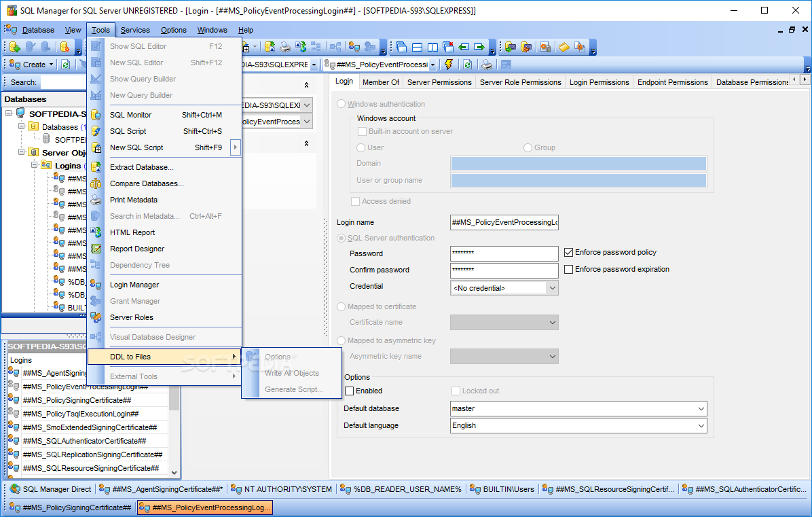Image resolution: width=812 pixels, height=517 pixels.
Task: Toggle the Locked out checkbox
Action: [456, 391]
